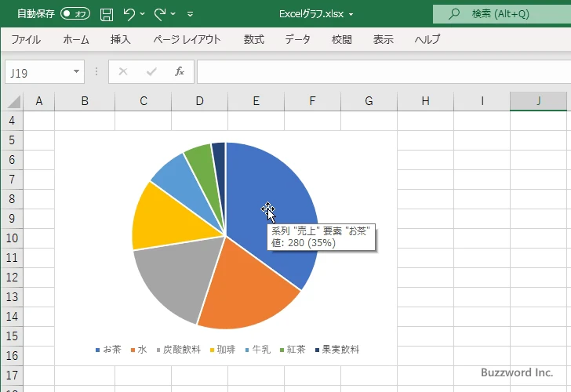Click the 紅茶 legend entry
This screenshot has height=392, width=571.
(x=293, y=350)
